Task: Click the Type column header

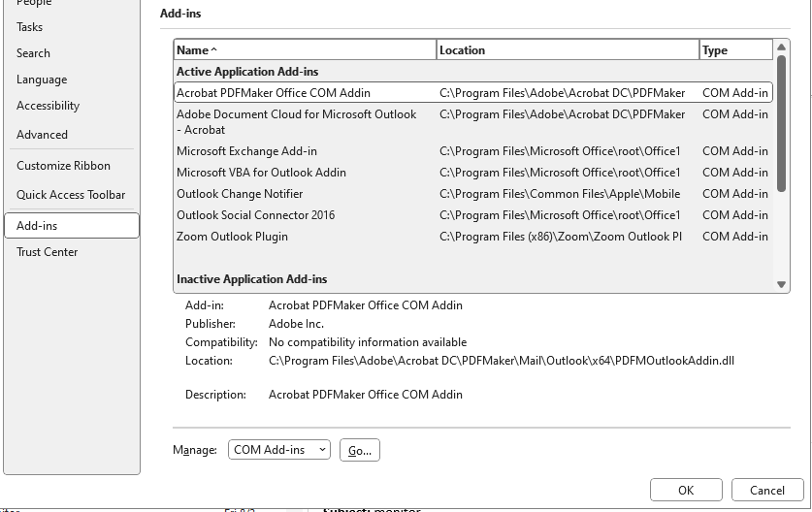Action: coord(734,50)
